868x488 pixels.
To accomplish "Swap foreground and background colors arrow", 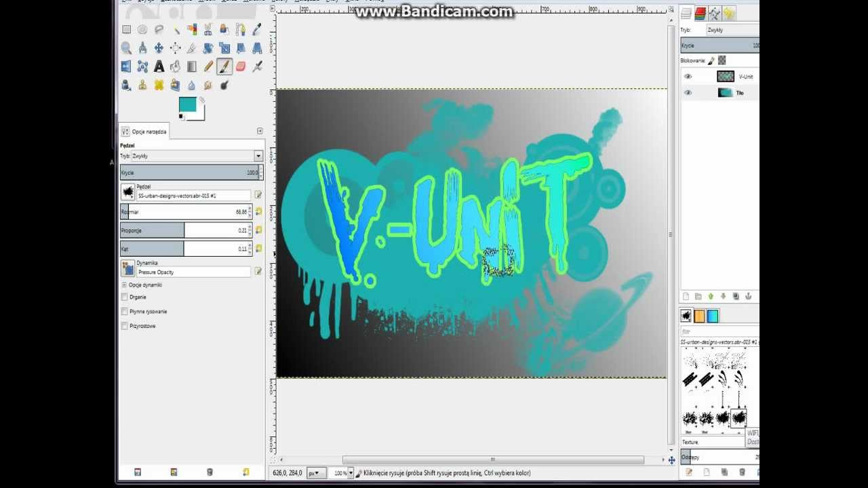I will click(x=201, y=100).
